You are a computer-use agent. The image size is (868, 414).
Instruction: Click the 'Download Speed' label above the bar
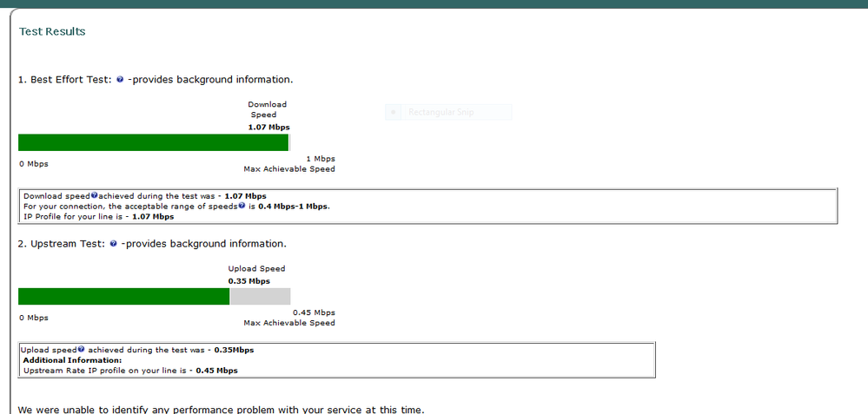coord(267,109)
